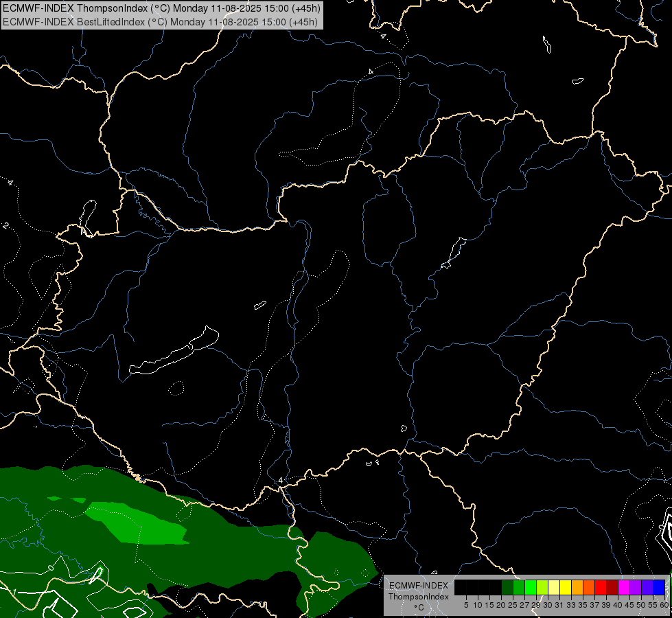Image resolution: width=672 pixels, height=618 pixels.
Task: Pick the bright yellow 31-33 legend swatch
Action: [x=566, y=587]
